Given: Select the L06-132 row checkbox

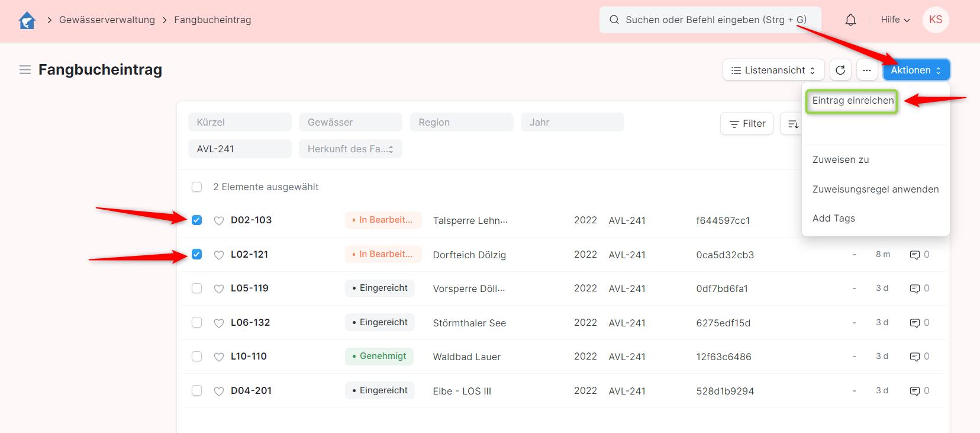Looking at the screenshot, I should pyautogui.click(x=197, y=322).
